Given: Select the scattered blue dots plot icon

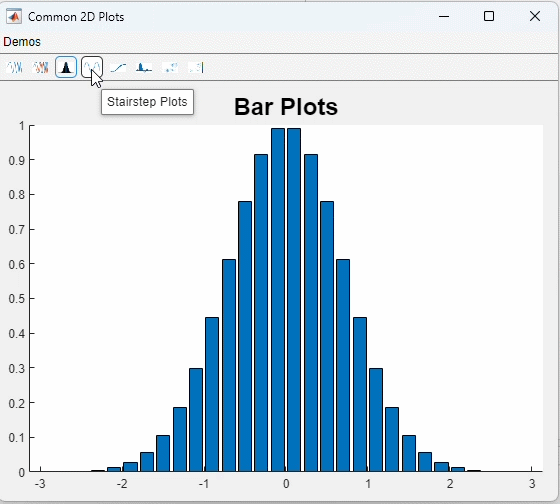Looking at the screenshot, I should coord(170,67).
